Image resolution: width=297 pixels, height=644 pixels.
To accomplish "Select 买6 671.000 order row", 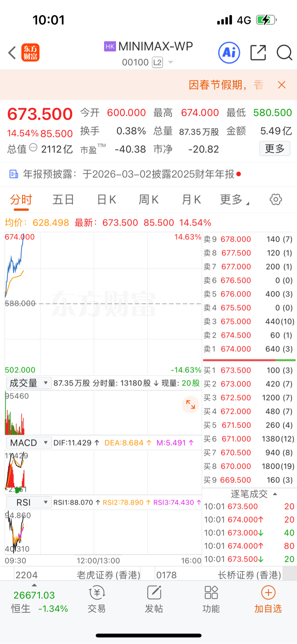I will tap(249, 439).
